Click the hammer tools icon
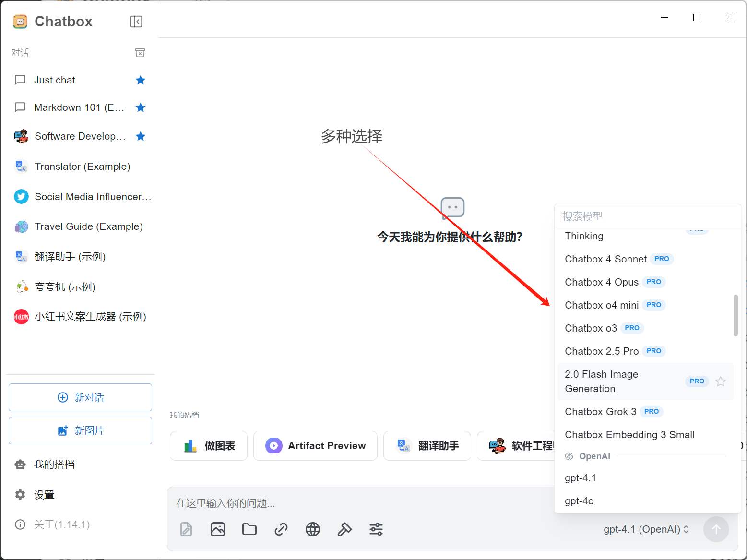Screen dimensions: 747x560 (x=344, y=529)
